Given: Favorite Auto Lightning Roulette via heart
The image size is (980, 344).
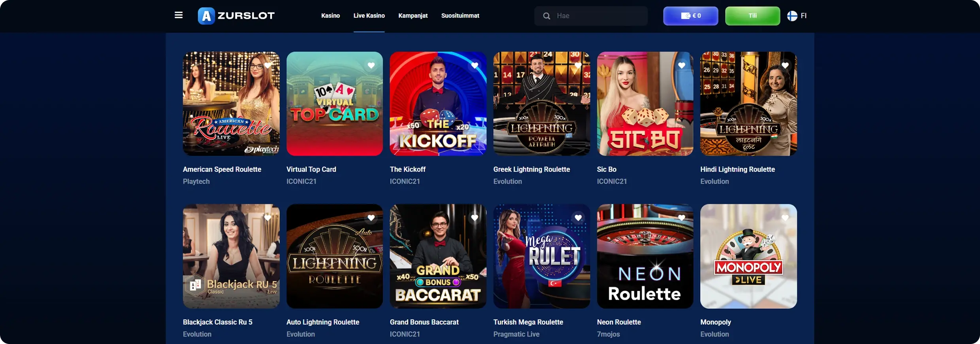Looking at the screenshot, I should point(371,217).
